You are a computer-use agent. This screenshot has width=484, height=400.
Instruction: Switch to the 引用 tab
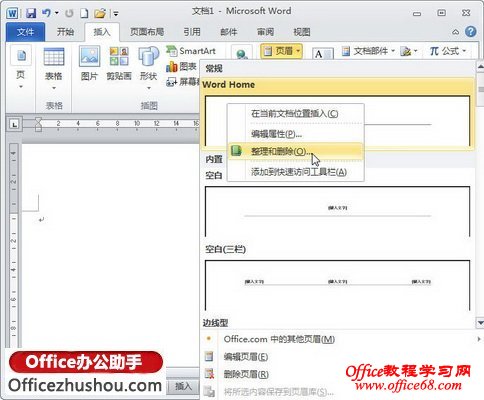pos(192,32)
